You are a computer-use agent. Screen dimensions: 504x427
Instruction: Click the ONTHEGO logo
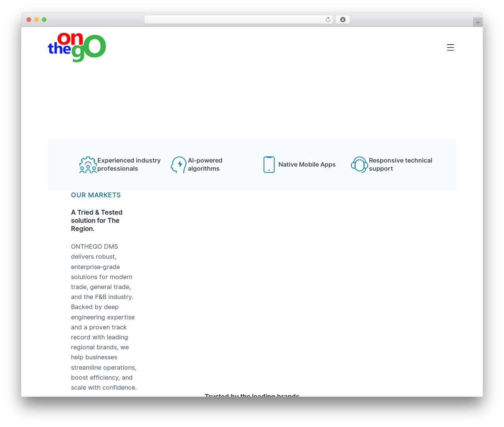77,47
